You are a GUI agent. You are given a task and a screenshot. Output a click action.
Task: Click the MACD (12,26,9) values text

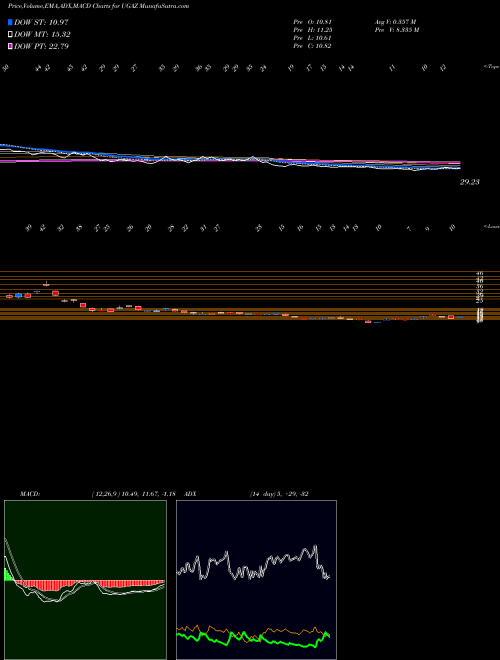(133, 494)
